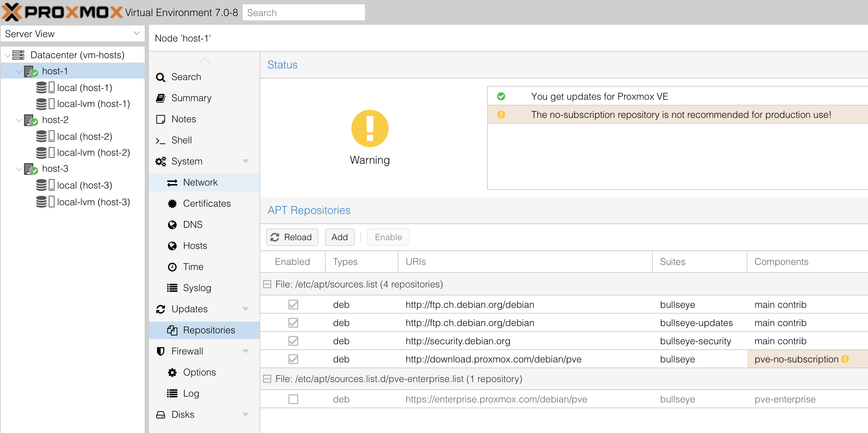The height and width of the screenshot is (433, 868).
Task: Open the Server View dropdown
Action: point(136,33)
